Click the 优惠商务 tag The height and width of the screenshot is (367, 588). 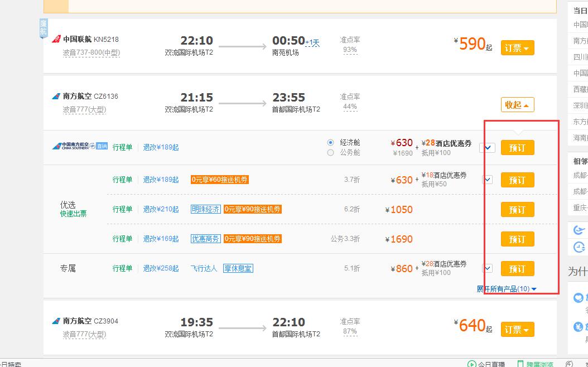click(205, 239)
